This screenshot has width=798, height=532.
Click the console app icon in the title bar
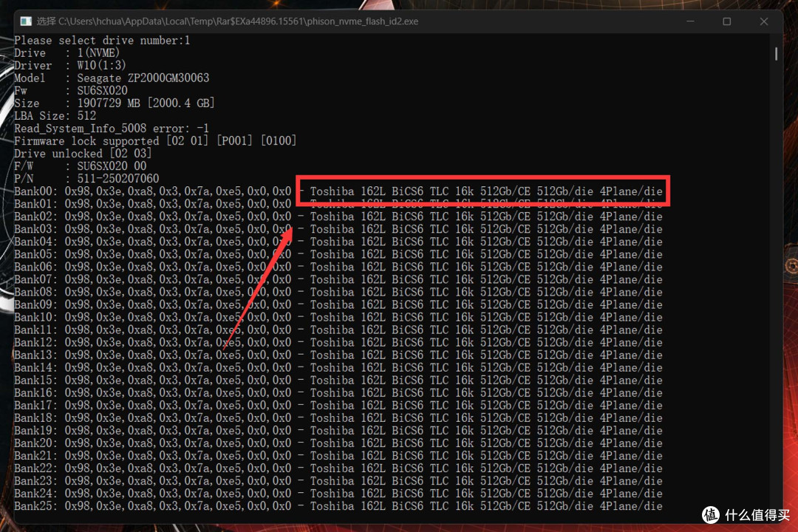[x=25, y=21]
